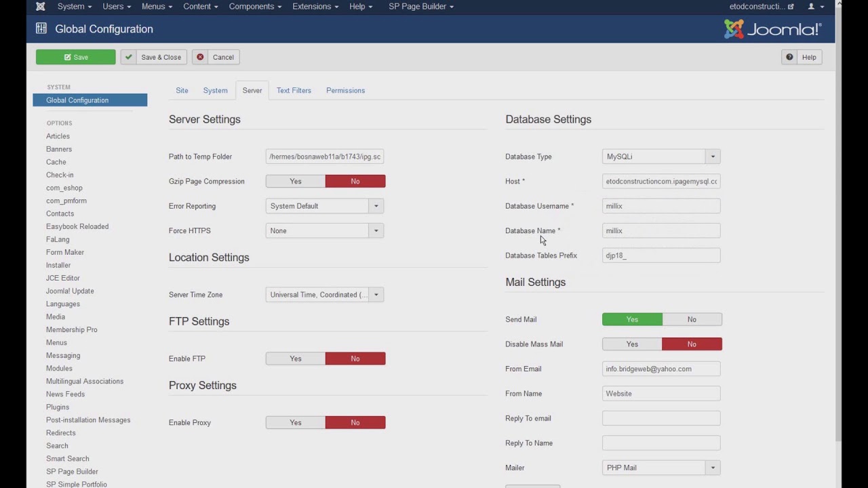Set Enable Proxy to Yes

tap(296, 422)
